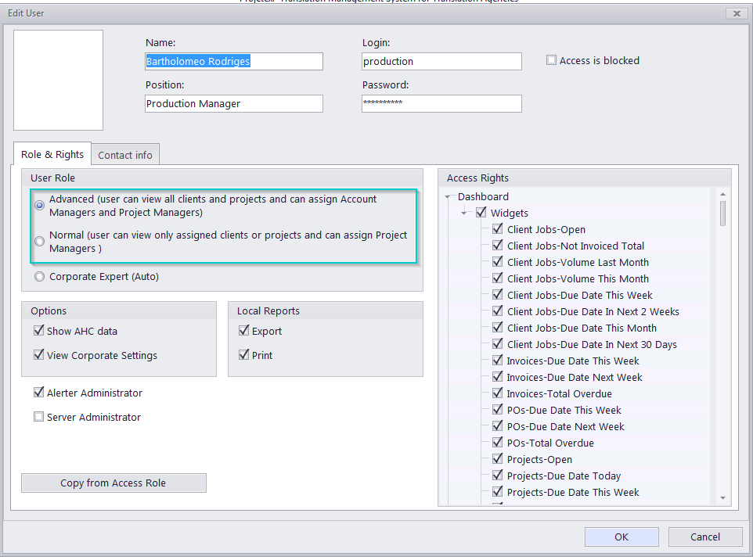Click the Password input field
Viewport: 753px width, 560px height.
click(x=441, y=104)
